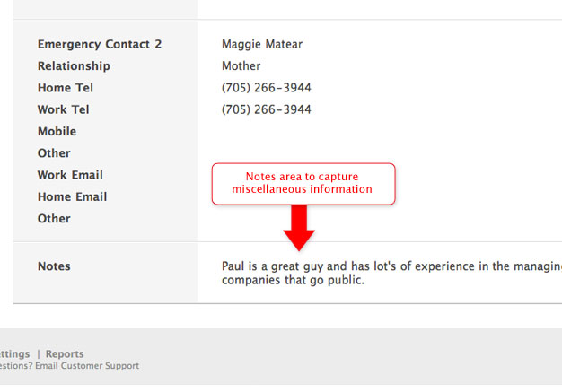Click the Home Email label
Image resolution: width=562 pixels, height=392 pixels.
point(72,197)
